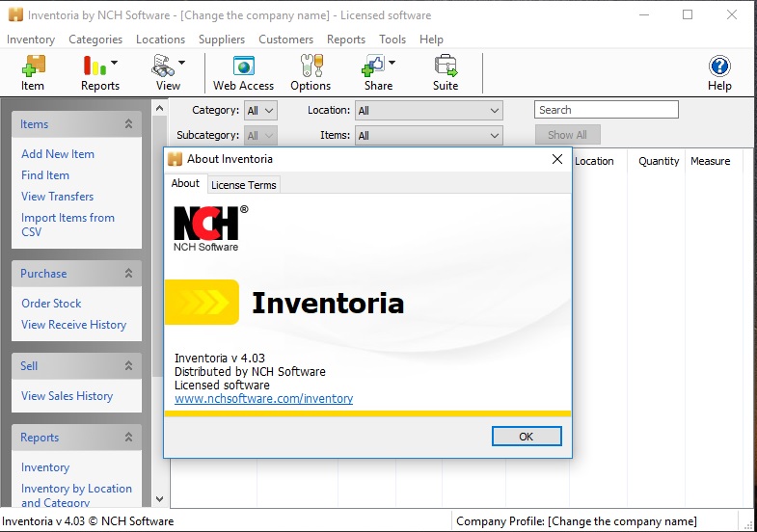Click sidebar scrollbar down arrow
The width and height of the screenshot is (757, 532).
point(160,499)
